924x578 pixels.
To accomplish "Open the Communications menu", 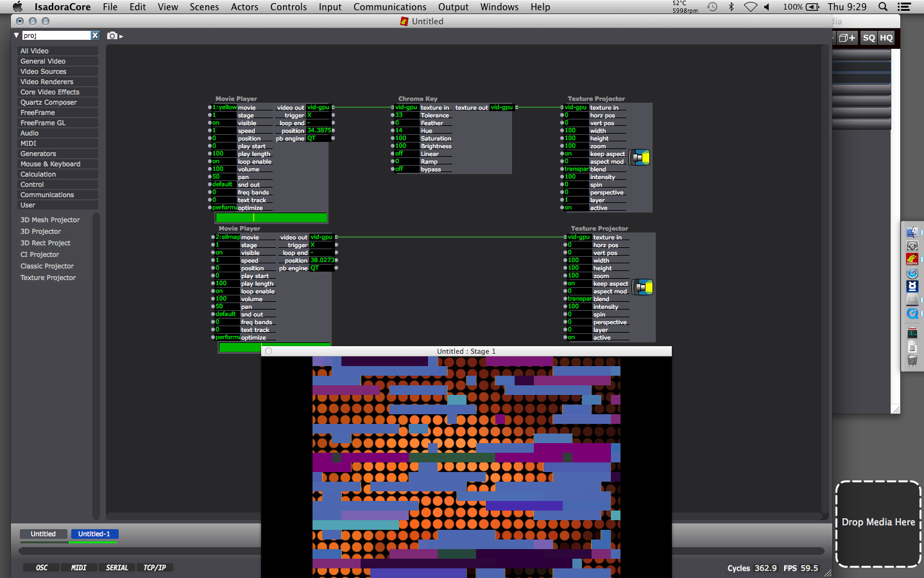I will [x=389, y=7].
